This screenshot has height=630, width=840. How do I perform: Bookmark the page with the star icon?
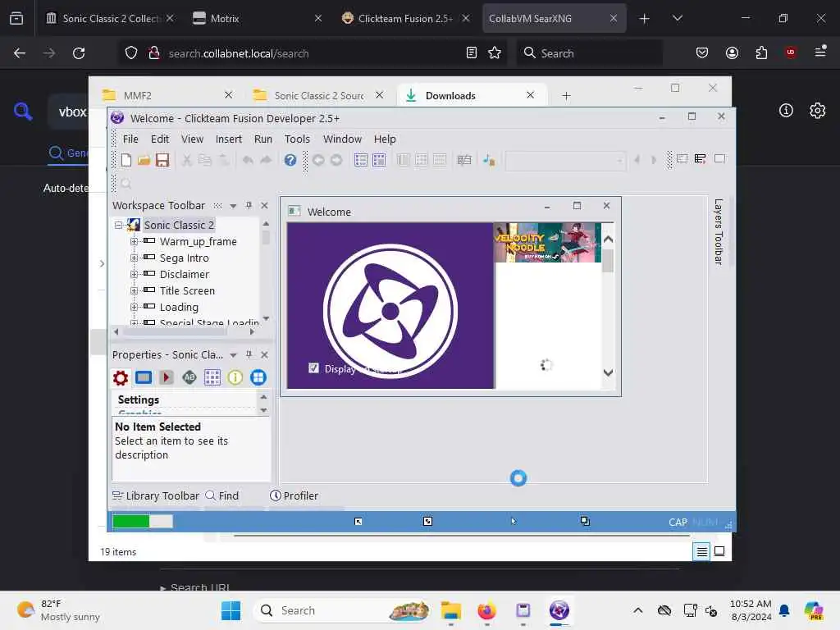click(x=495, y=53)
